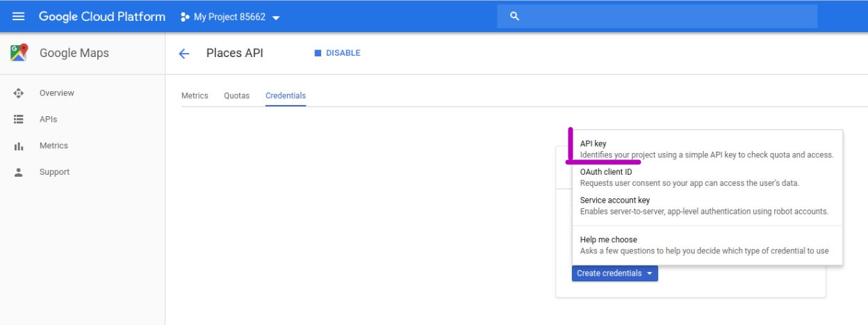Expand the Create credentials dropdown button
This screenshot has width=868, height=325.
point(614,274)
